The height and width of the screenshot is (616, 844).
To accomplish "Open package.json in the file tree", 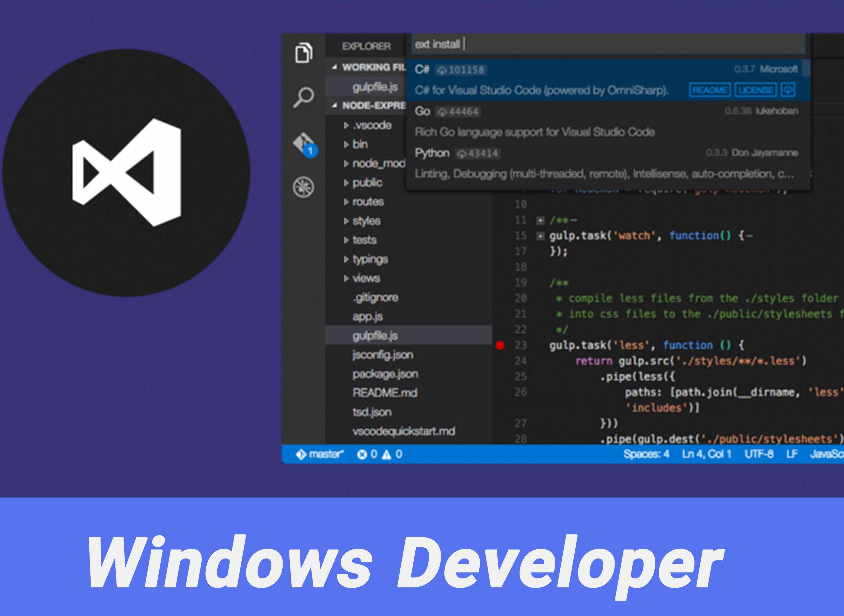I will [x=385, y=374].
